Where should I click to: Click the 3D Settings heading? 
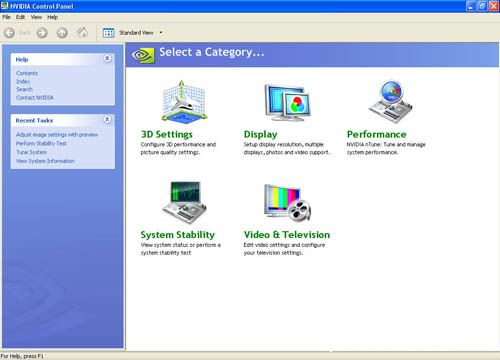pos(167,134)
